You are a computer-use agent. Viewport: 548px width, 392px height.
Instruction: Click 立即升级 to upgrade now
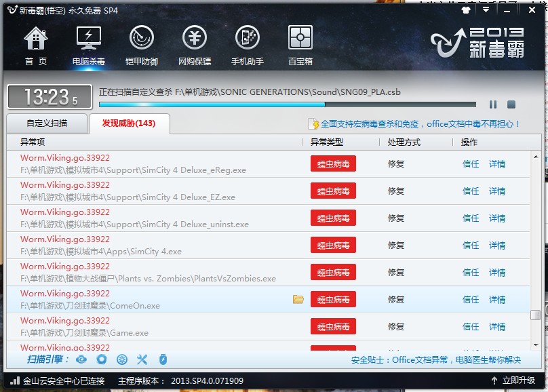coord(519,380)
